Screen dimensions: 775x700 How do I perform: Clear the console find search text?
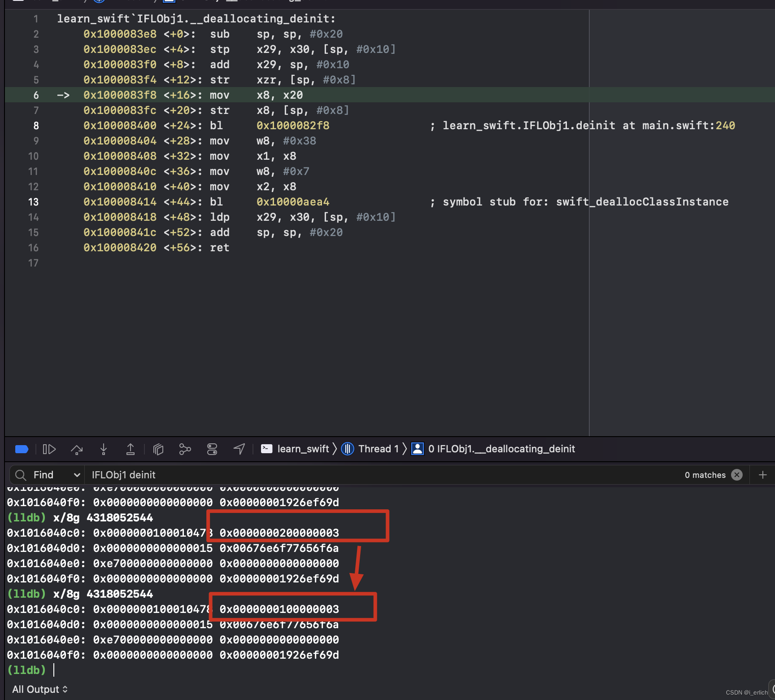(737, 475)
